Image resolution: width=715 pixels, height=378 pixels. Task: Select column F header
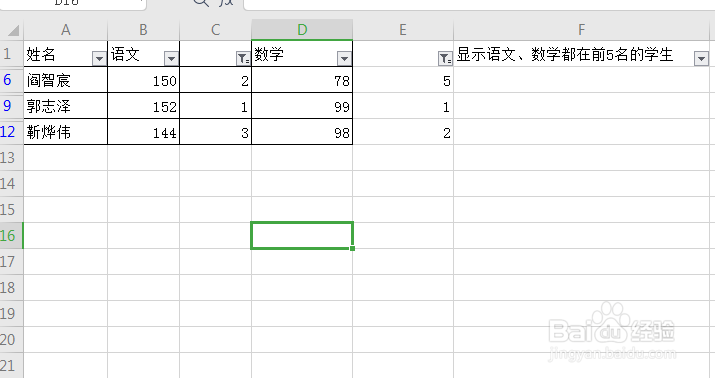(x=581, y=30)
